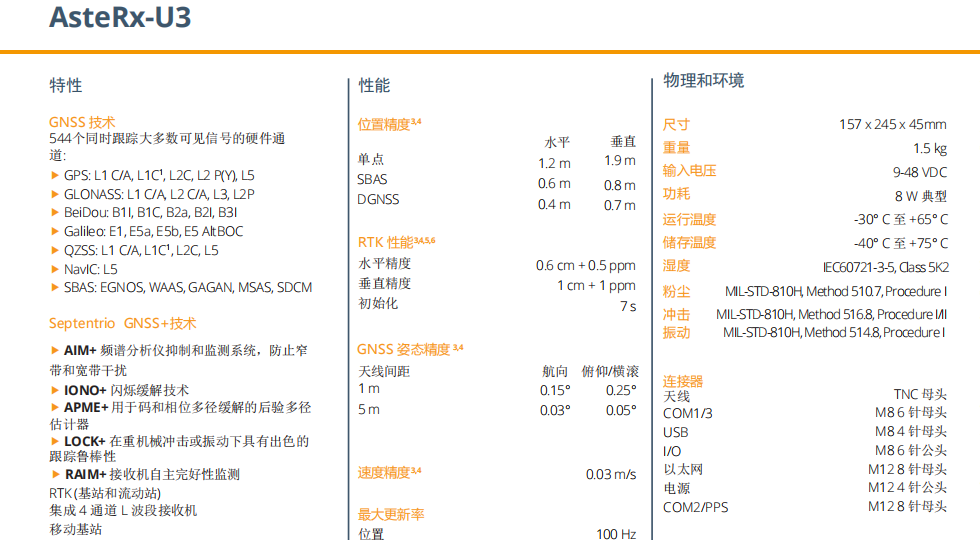
Task: Click the 湿度 value IEC60721-3-5, Class 5K2
Action: point(886,268)
